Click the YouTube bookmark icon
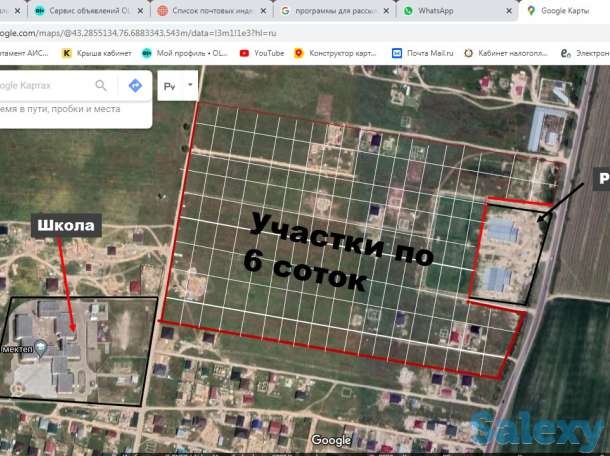 244,53
